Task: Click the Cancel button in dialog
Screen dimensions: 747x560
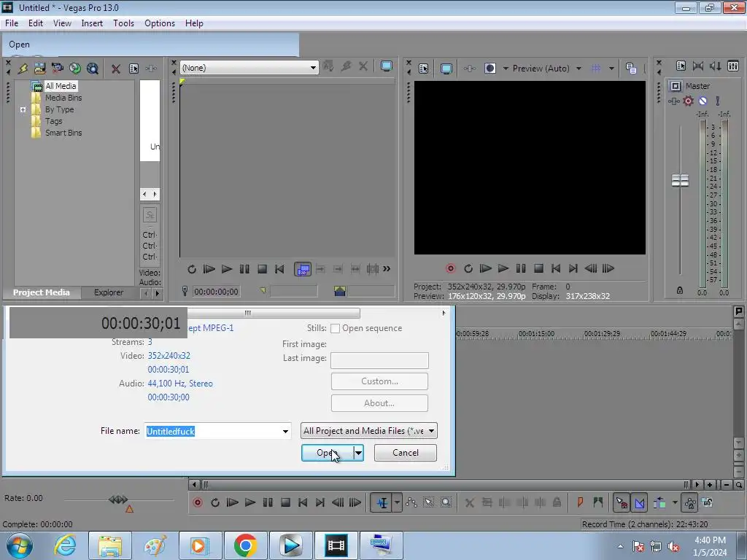Action: [406, 453]
